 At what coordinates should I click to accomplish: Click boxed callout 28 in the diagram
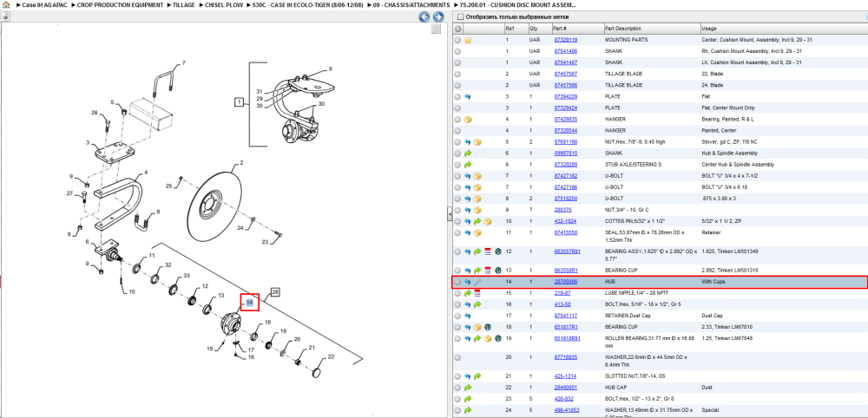(275, 291)
